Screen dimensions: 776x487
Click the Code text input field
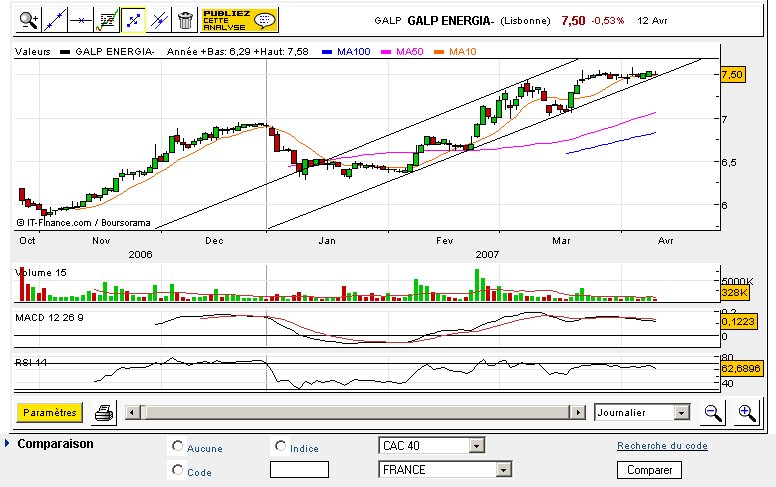299,470
